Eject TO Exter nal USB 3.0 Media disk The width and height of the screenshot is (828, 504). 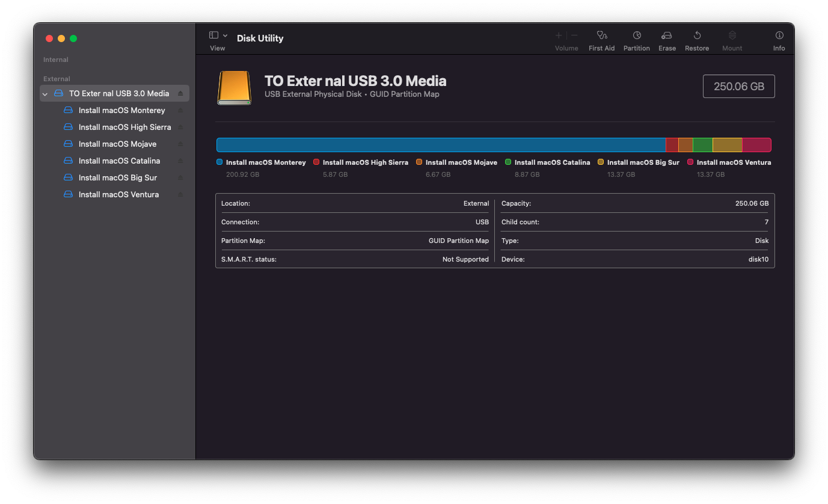180,93
